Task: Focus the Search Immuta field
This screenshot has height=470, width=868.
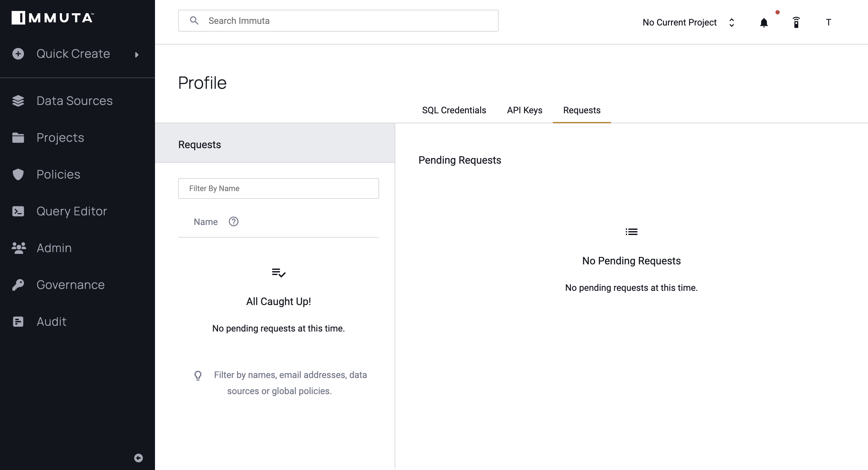Action: point(338,21)
